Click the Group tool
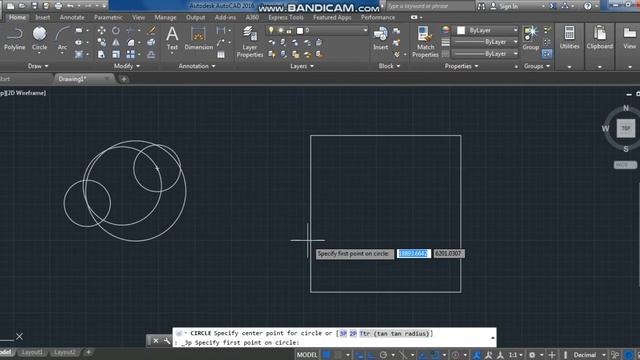The height and width of the screenshot is (360, 640). [531, 38]
